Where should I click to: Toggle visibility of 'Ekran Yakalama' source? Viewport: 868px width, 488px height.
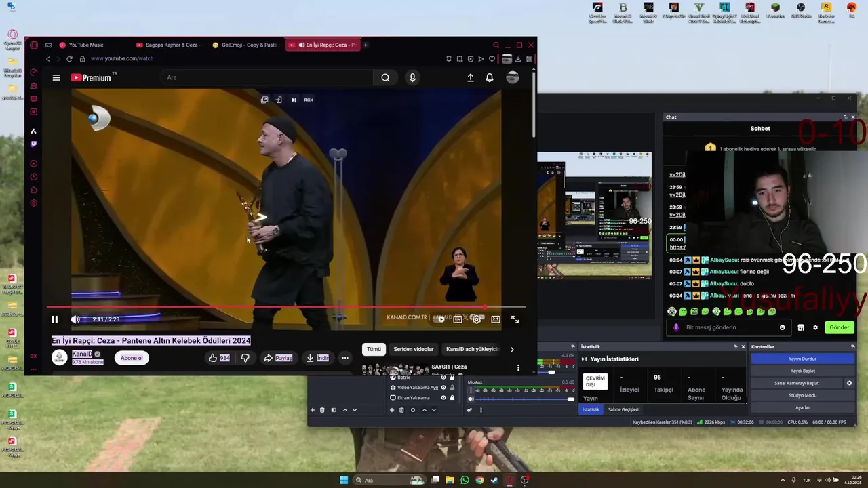coord(443,398)
